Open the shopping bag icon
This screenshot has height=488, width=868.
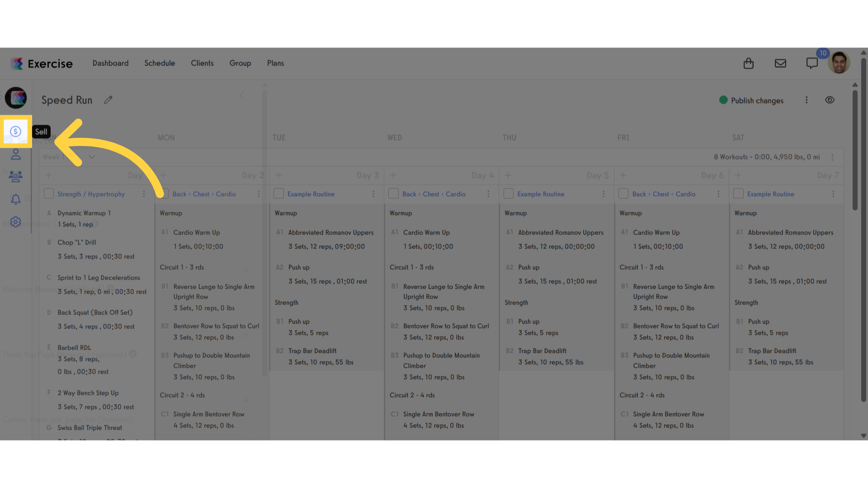coord(749,63)
